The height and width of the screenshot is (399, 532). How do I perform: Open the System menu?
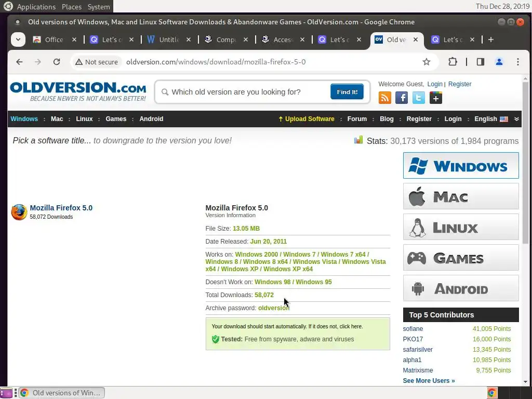99,7
